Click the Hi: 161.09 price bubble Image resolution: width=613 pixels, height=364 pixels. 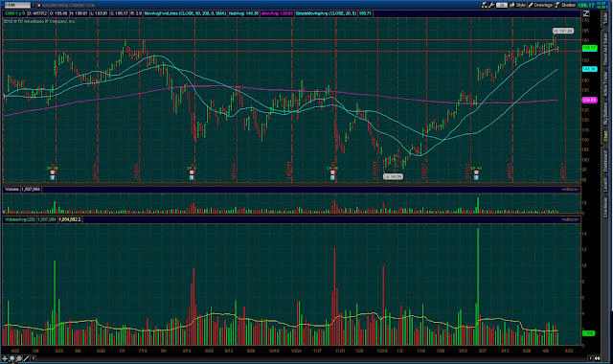click(563, 31)
